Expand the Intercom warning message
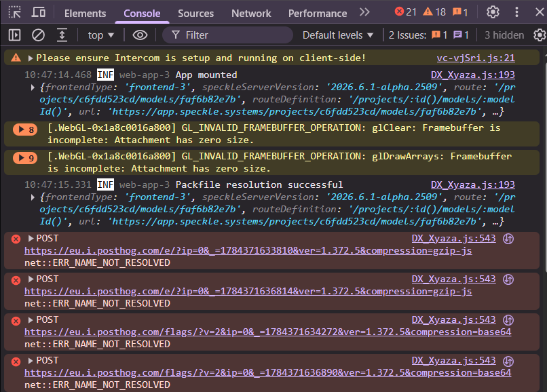This screenshot has height=392, width=547. [x=31, y=58]
